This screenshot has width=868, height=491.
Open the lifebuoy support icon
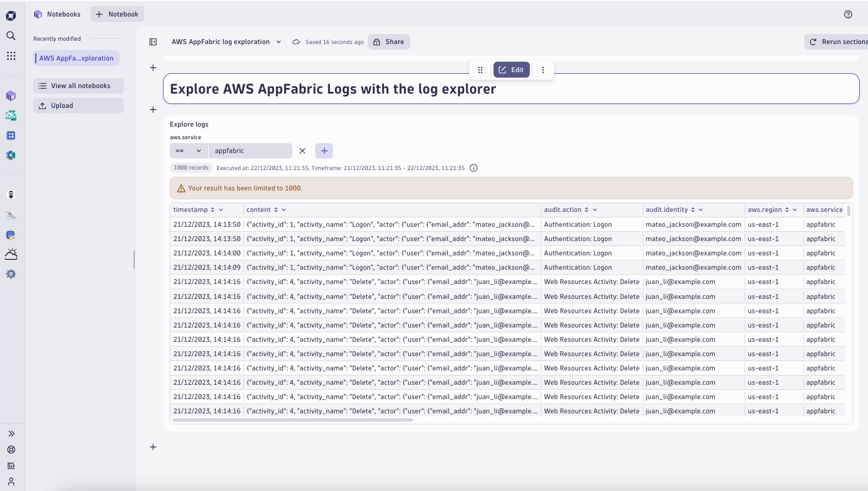point(11,450)
